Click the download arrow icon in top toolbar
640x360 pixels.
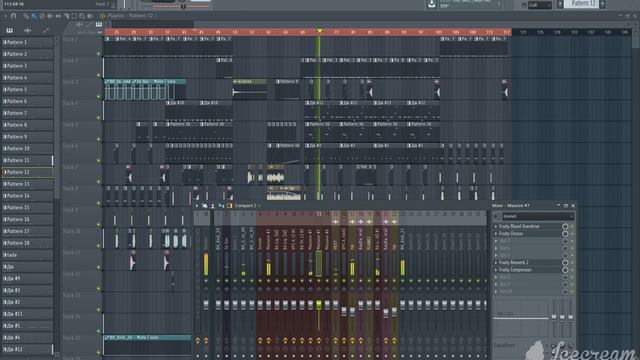coord(431,4)
